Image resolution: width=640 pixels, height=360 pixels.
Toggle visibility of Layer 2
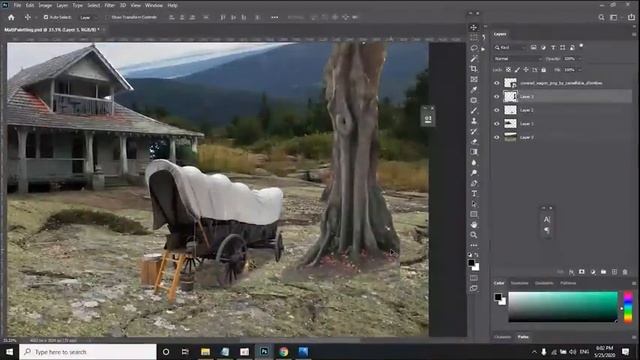coord(497,110)
